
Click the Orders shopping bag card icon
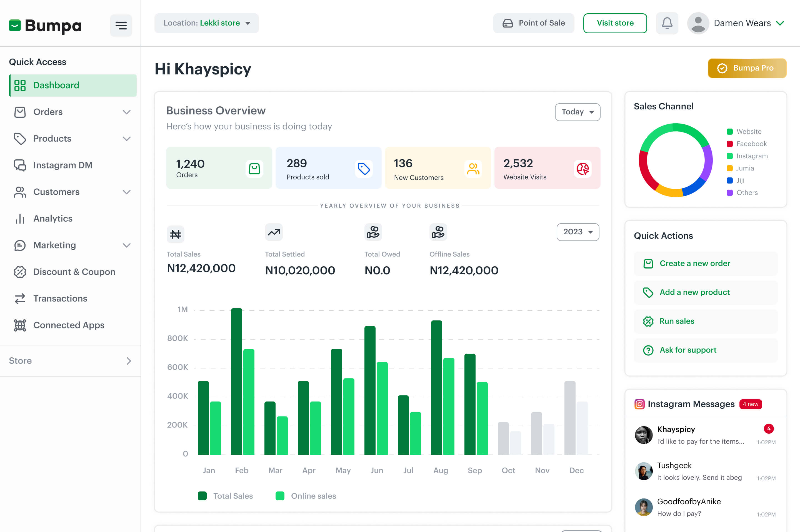[x=254, y=169]
